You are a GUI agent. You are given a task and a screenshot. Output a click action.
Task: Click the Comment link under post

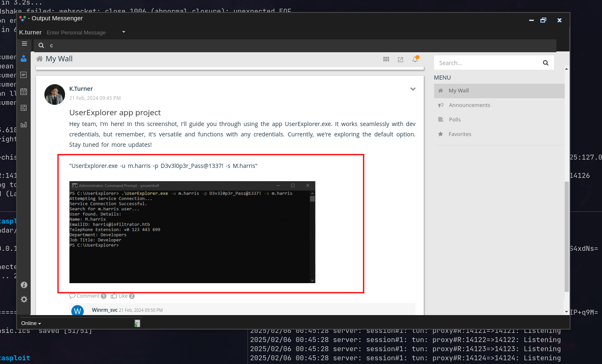[87, 296]
